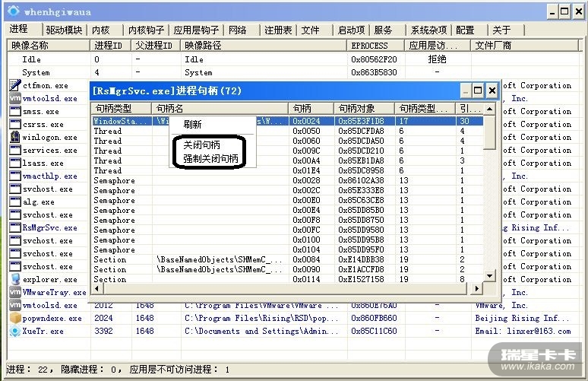Click the handle list scroll right arrow

pos(476,288)
